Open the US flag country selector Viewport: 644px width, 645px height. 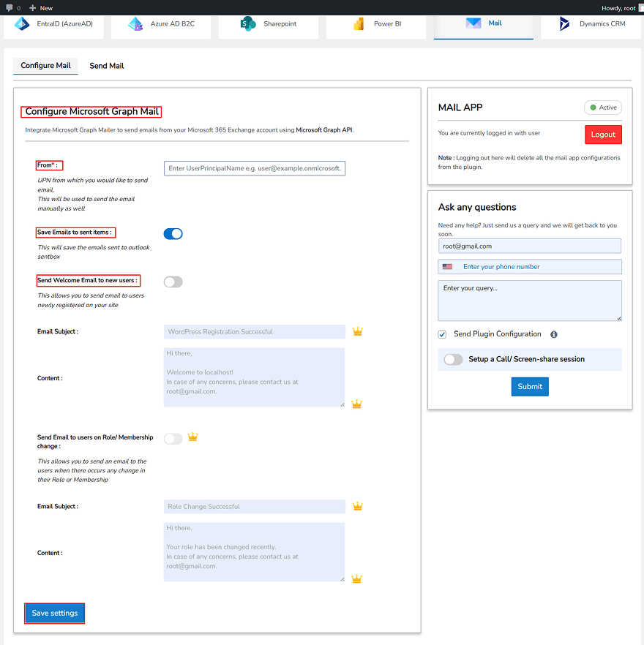(x=448, y=266)
